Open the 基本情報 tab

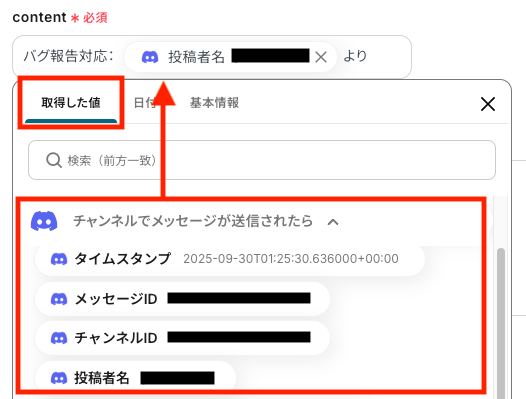214,103
